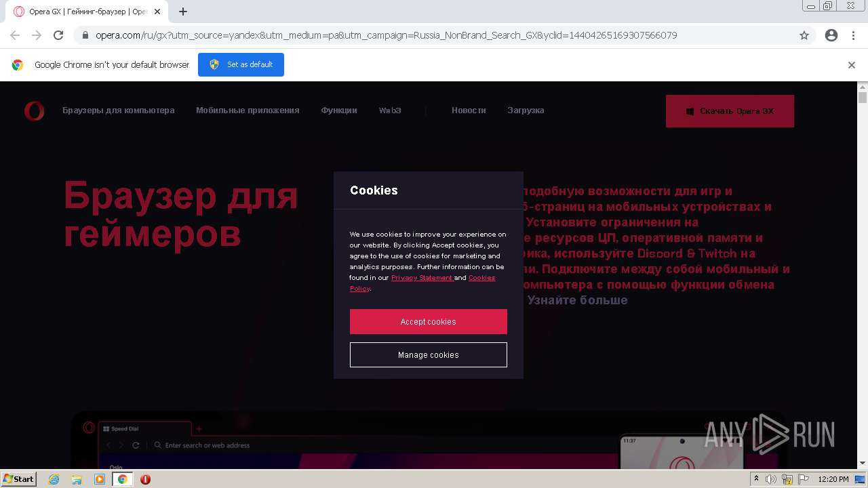Click the Set as default button
The image size is (868, 488).
coord(241,64)
